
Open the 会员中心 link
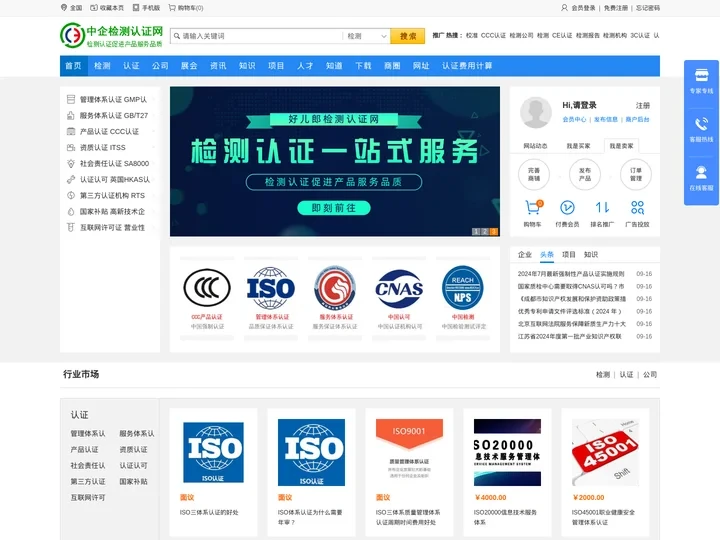pyautogui.click(x=574, y=119)
